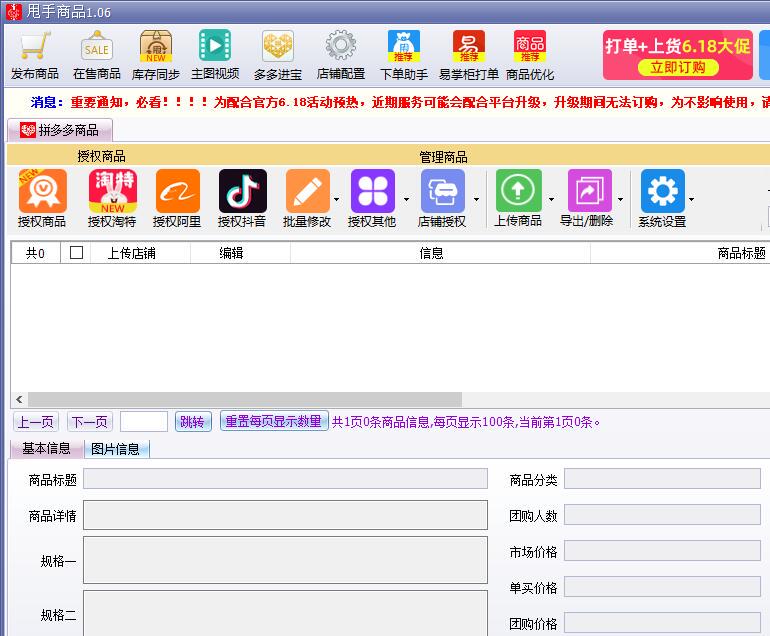
Task: Click the 商品标题 text field
Action: point(285,479)
